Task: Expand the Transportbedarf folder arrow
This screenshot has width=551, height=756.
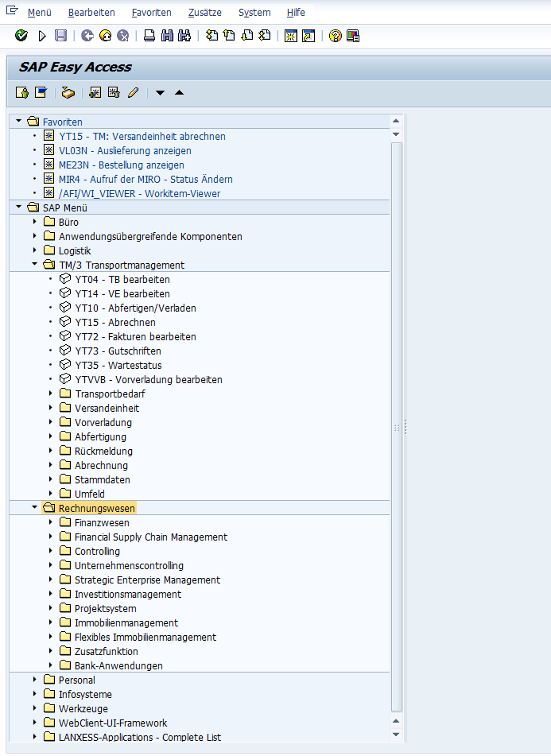Action: pos(51,394)
